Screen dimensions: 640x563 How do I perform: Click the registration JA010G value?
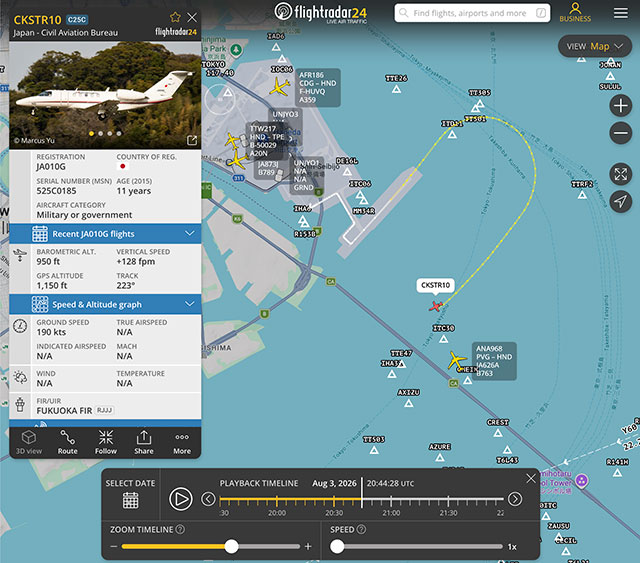(x=51, y=167)
